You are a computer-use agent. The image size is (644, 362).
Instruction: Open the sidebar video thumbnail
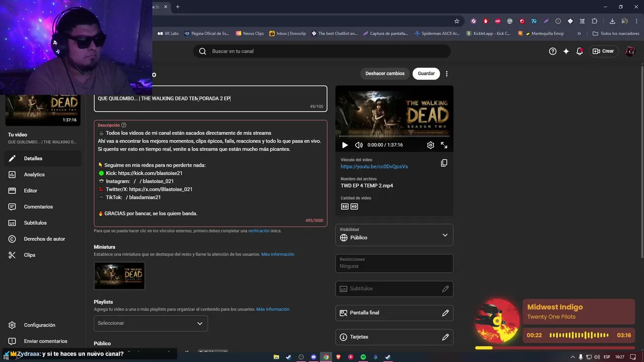pos(43,110)
